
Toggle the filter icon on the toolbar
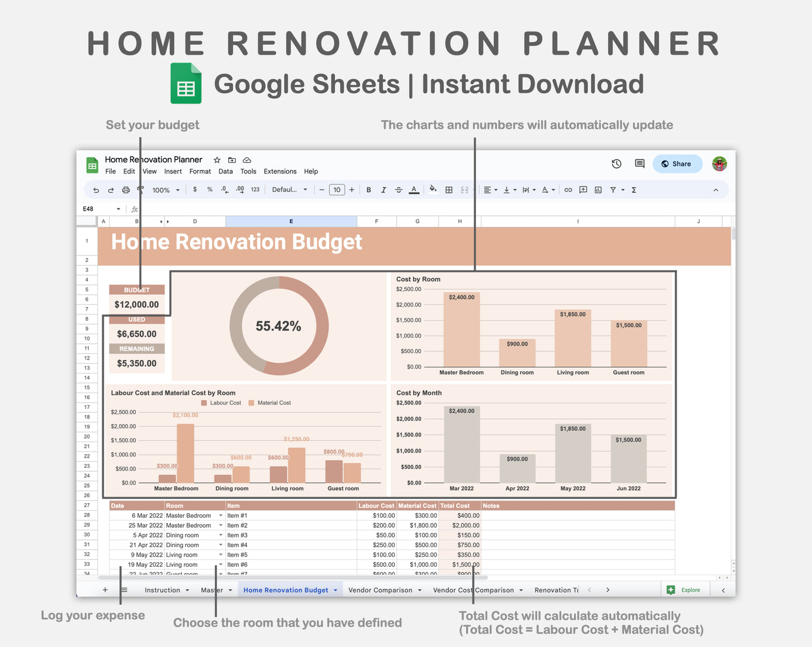click(x=613, y=190)
